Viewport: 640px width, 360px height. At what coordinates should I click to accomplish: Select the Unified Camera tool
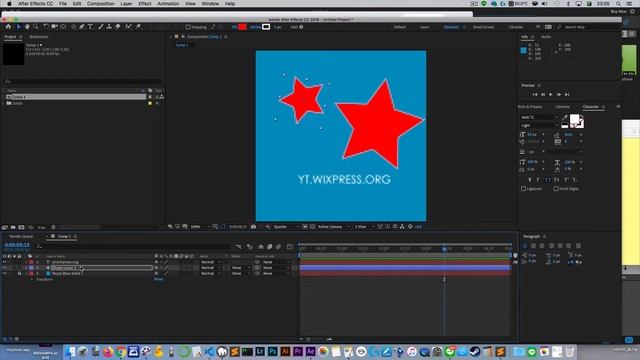tap(54, 27)
